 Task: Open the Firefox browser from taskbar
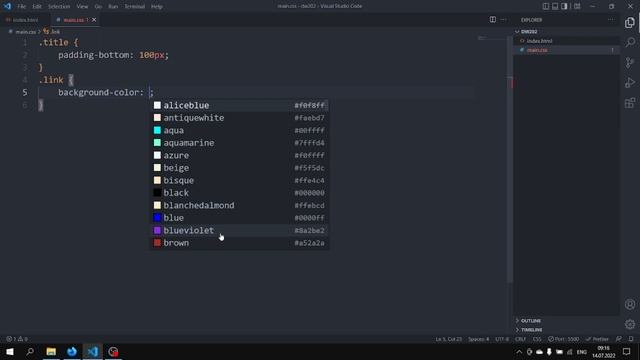(72, 351)
